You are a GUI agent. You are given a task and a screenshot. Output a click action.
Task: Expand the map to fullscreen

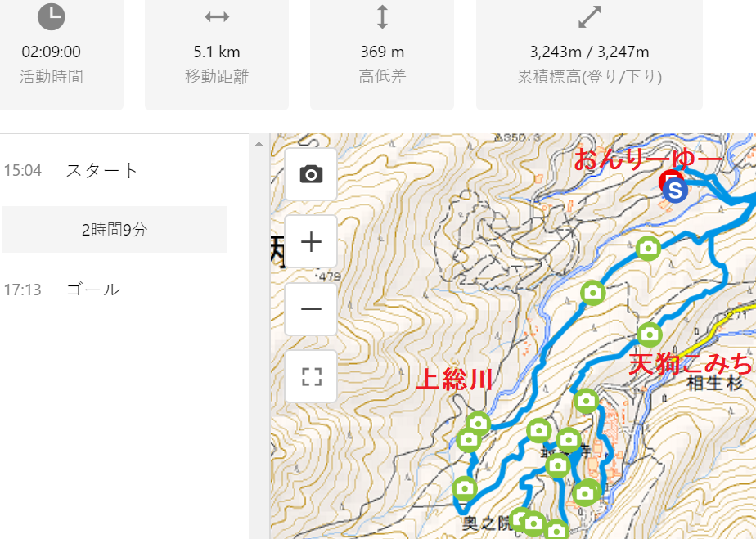[x=311, y=376]
